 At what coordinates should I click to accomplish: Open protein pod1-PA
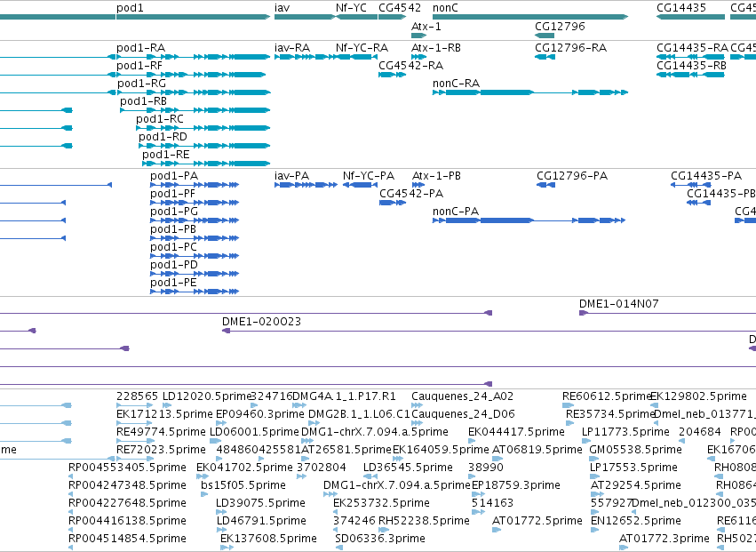[195, 185]
